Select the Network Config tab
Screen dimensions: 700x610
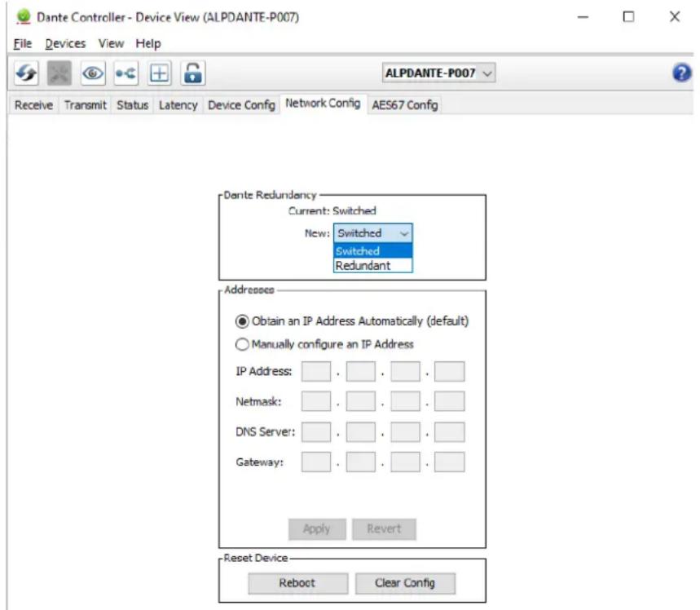click(x=323, y=104)
